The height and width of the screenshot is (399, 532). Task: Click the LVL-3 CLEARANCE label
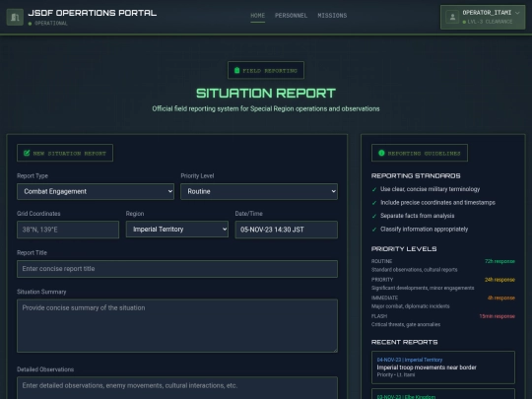click(x=488, y=22)
